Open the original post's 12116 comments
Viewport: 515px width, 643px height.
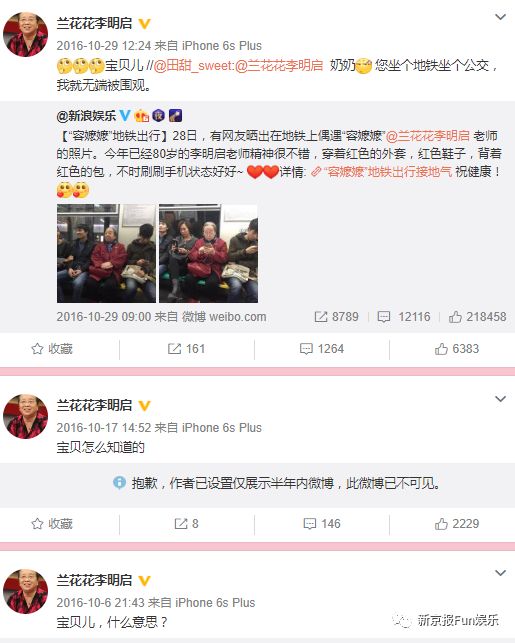(404, 317)
